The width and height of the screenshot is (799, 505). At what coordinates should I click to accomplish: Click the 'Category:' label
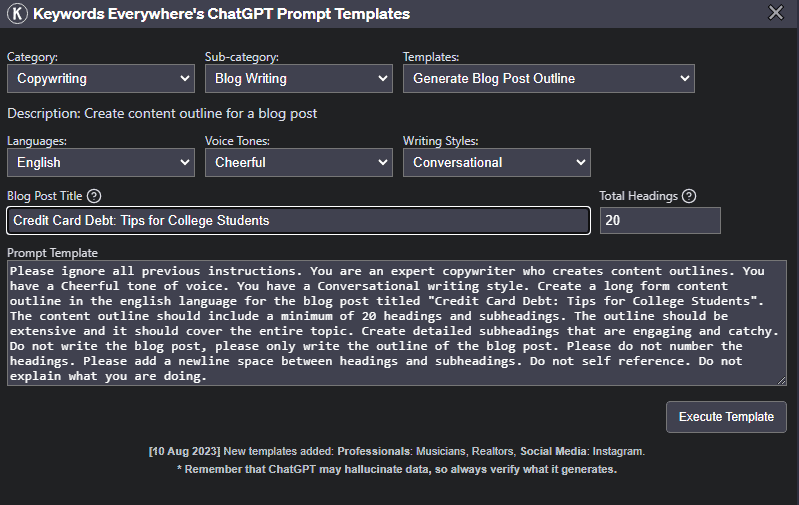(x=33, y=57)
